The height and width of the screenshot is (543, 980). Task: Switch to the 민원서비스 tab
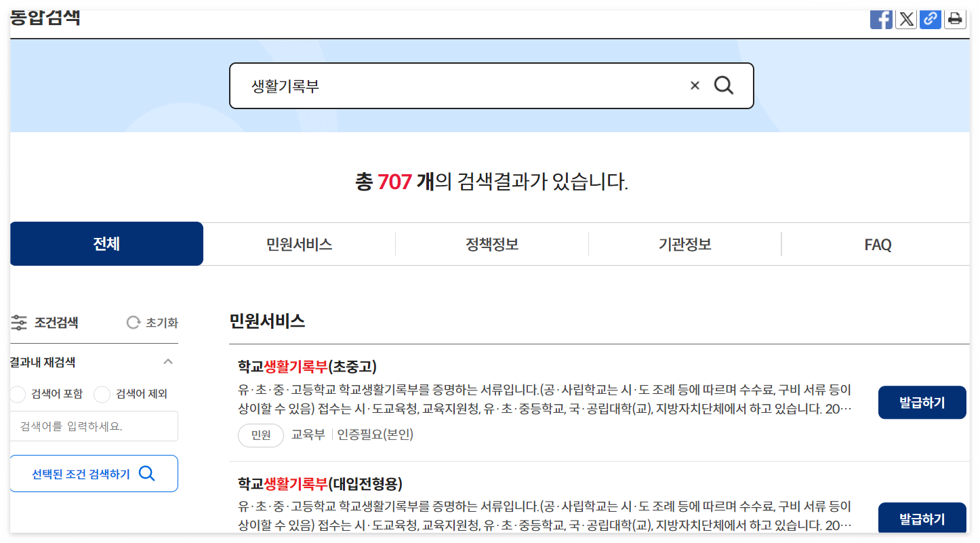(x=299, y=244)
